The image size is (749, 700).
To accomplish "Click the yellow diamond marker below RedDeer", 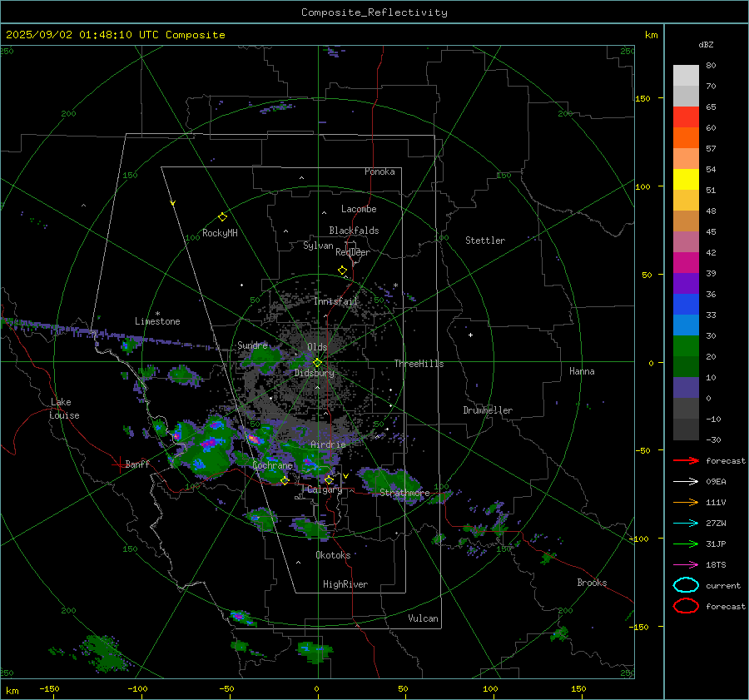I will click(x=342, y=271).
